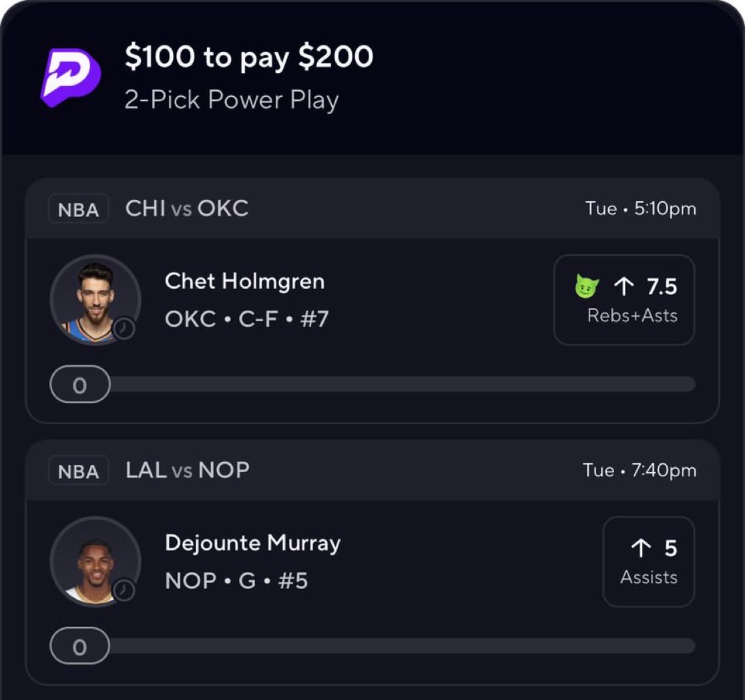This screenshot has width=745, height=700.
Task: Click the Chet Holmgren player name
Action: (x=244, y=281)
